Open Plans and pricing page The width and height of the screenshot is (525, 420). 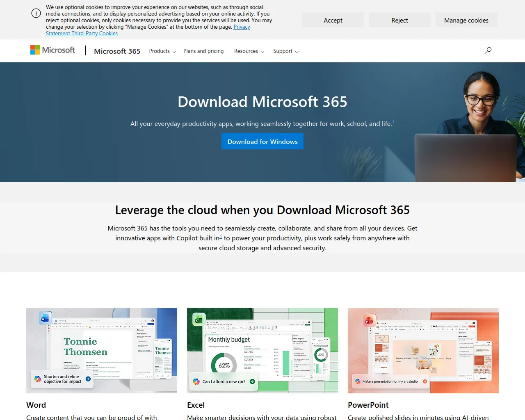203,51
